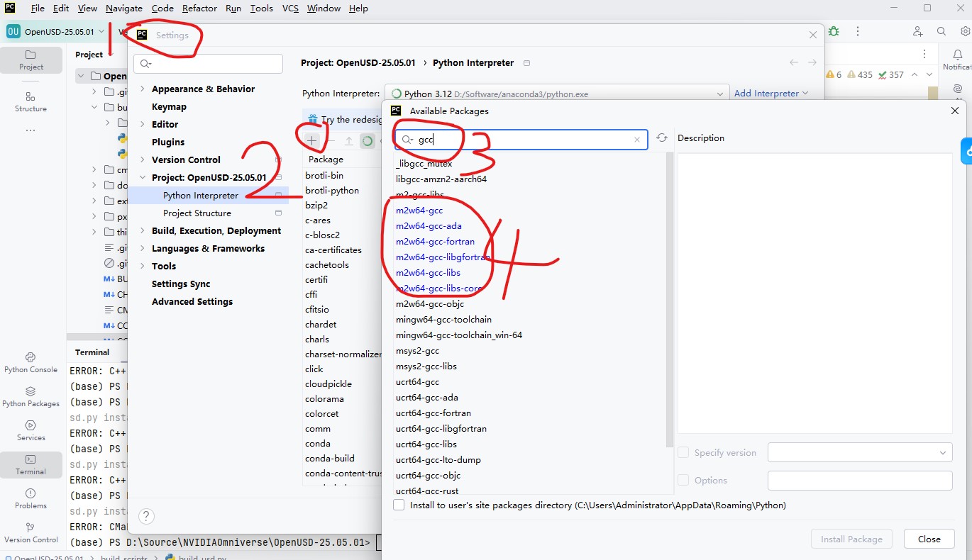
Task: Click the Settings search input field
Action: click(208, 63)
